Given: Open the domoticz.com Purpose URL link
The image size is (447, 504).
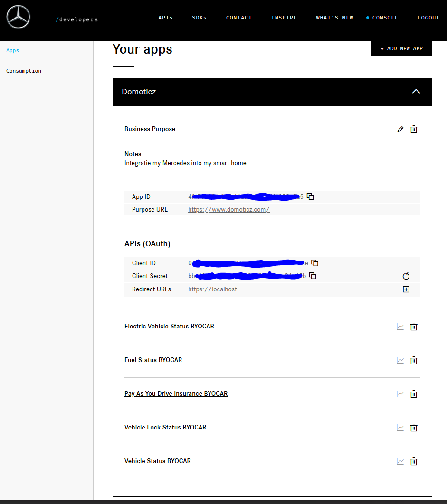Looking at the screenshot, I should [229, 210].
